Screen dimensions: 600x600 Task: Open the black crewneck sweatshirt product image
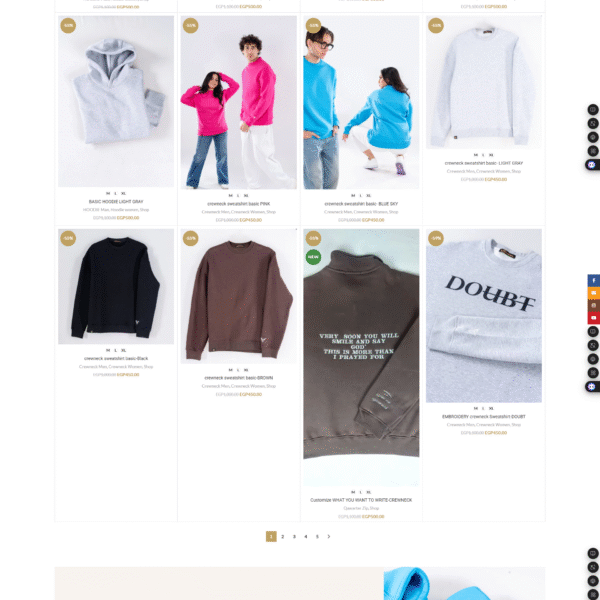click(x=116, y=287)
